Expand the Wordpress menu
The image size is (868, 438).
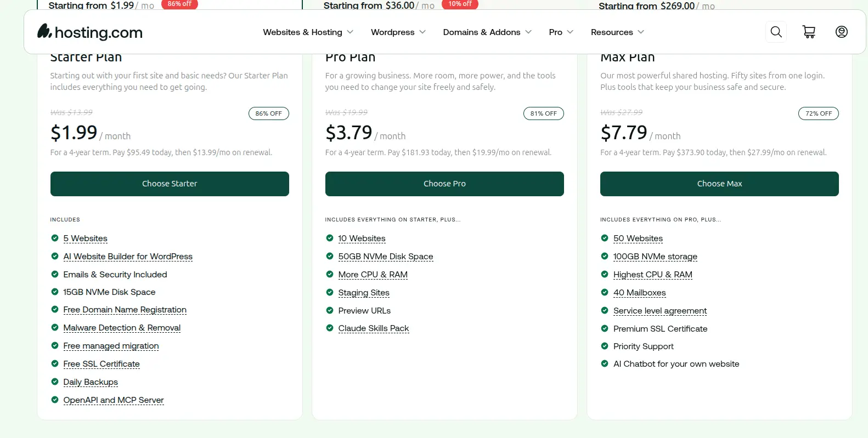[398, 32]
